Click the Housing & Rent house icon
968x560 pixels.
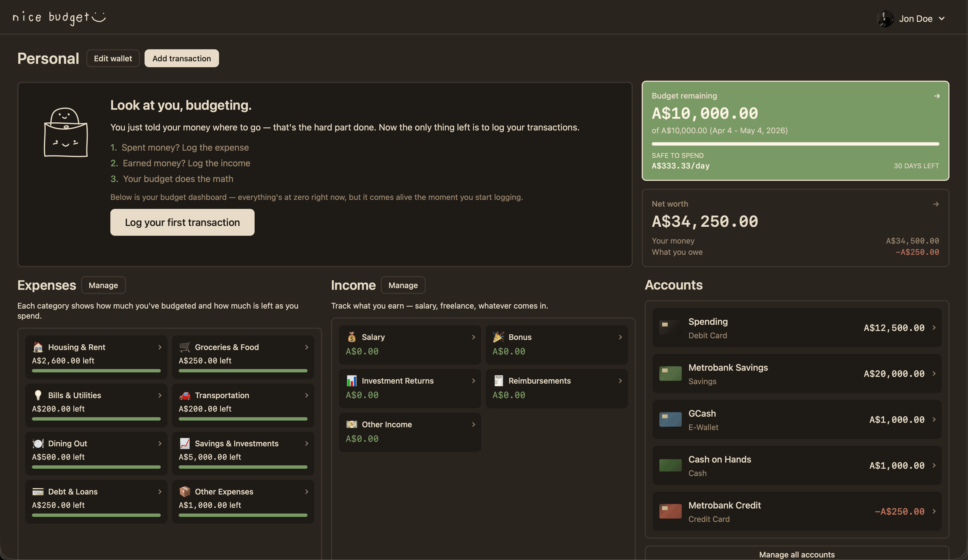pyautogui.click(x=37, y=347)
